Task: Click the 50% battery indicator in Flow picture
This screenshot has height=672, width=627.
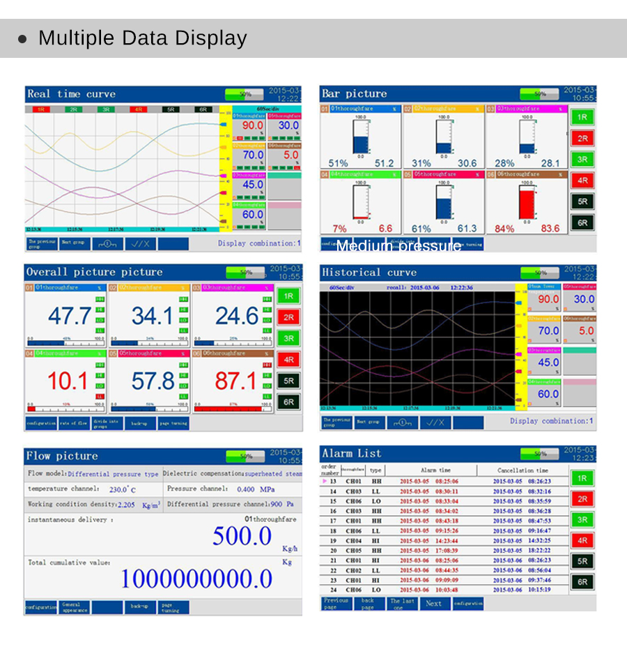Action: click(245, 457)
